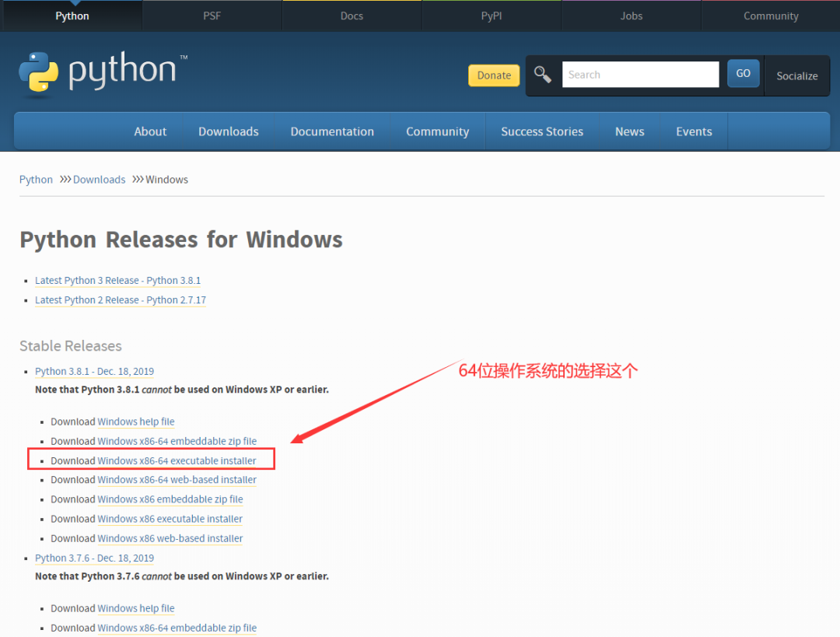This screenshot has height=637, width=840.
Task: Open the Events navigation item
Action: tap(694, 131)
